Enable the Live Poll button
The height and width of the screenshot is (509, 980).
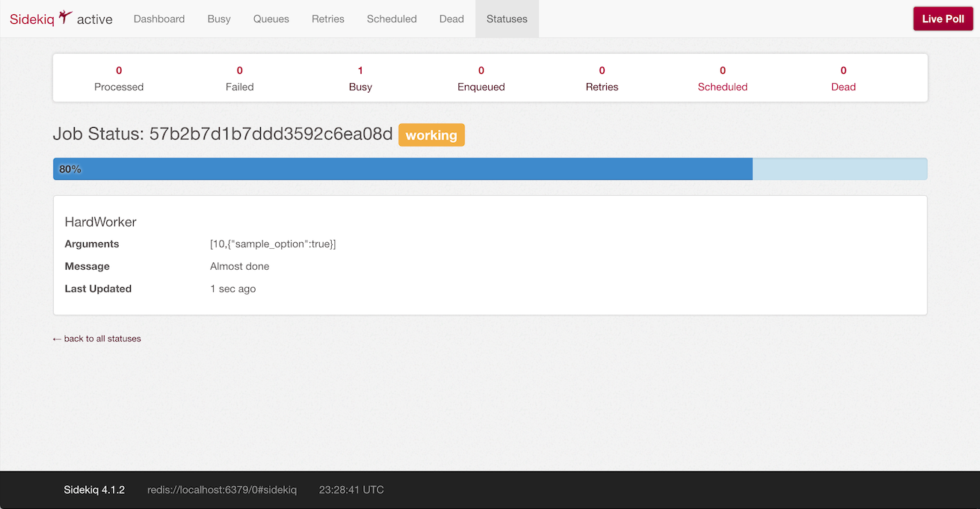(943, 19)
